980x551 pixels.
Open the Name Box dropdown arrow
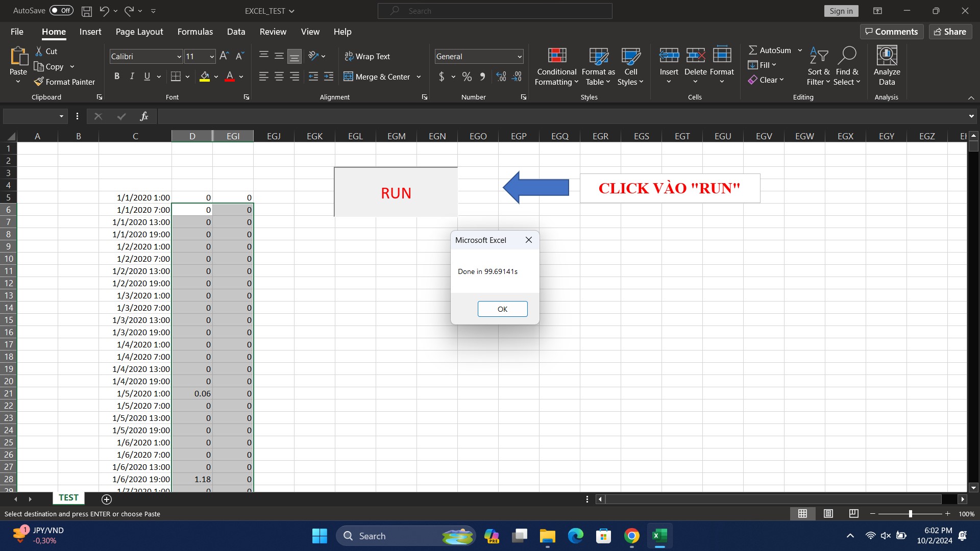(61, 116)
